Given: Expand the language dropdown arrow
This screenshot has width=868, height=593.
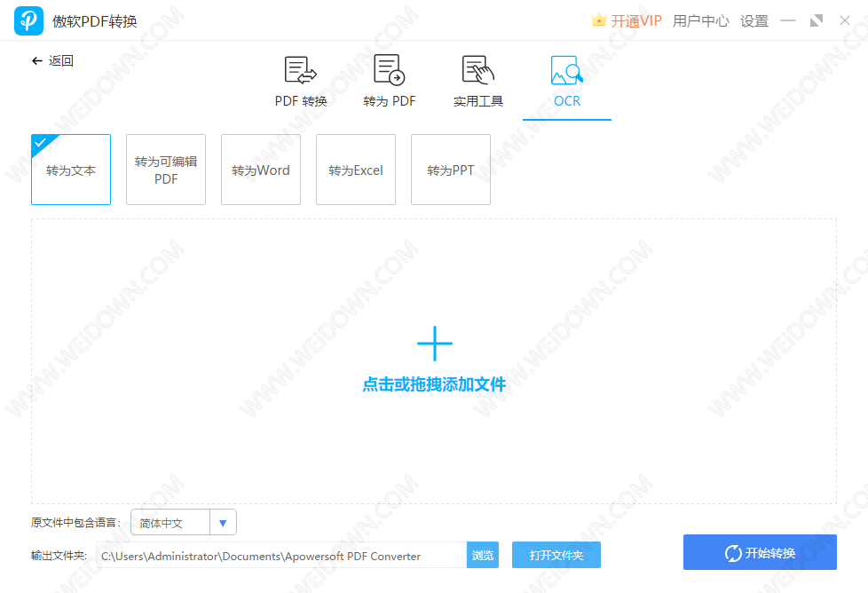Looking at the screenshot, I should point(223,523).
